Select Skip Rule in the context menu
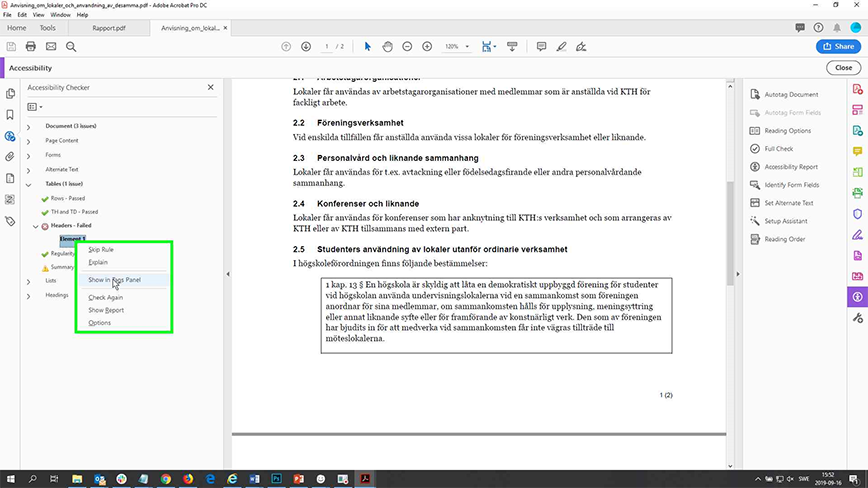 pyautogui.click(x=101, y=249)
